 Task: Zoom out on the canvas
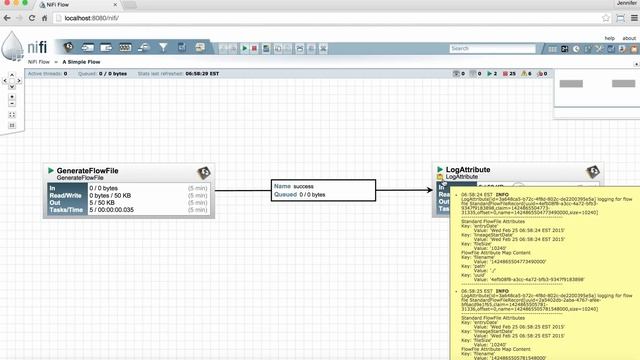coord(12,104)
